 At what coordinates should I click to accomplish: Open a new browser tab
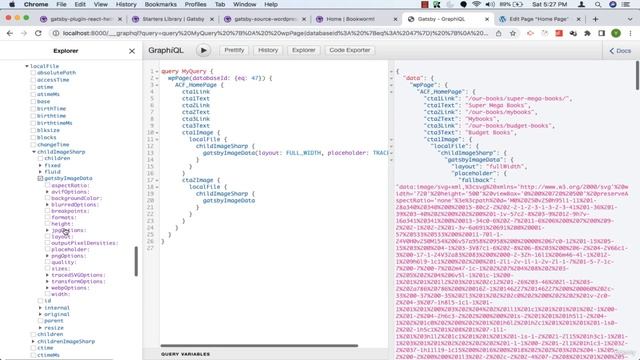[x=596, y=19]
